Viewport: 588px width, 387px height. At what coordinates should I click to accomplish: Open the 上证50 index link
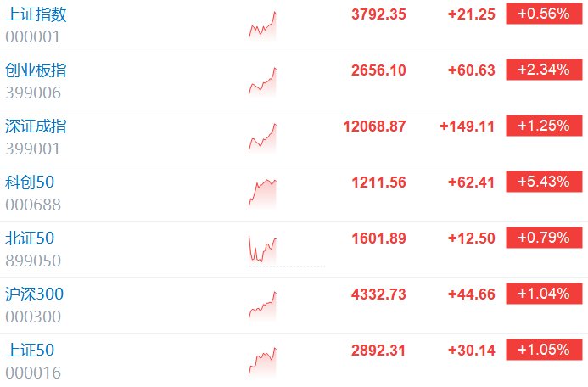(x=30, y=351)
